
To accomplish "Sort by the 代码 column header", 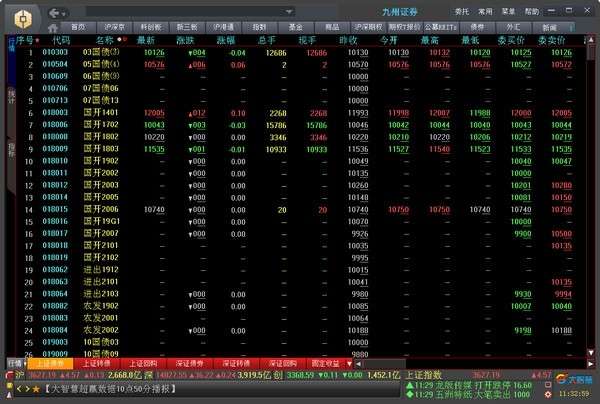I will coord(61,40).
